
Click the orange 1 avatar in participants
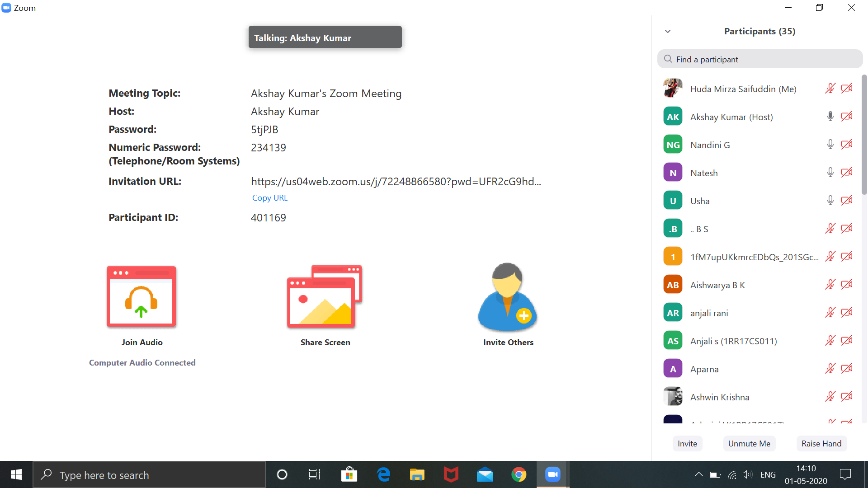click(673, 257)
